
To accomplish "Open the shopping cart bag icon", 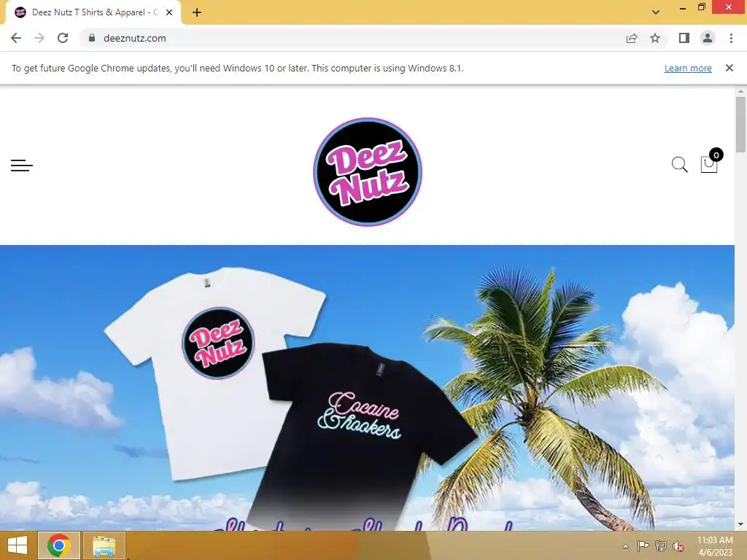I will (x=708, y=164).
